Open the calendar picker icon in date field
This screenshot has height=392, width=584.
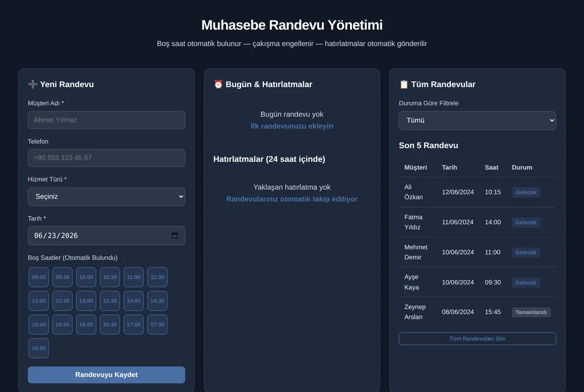[x=175, y=235]
